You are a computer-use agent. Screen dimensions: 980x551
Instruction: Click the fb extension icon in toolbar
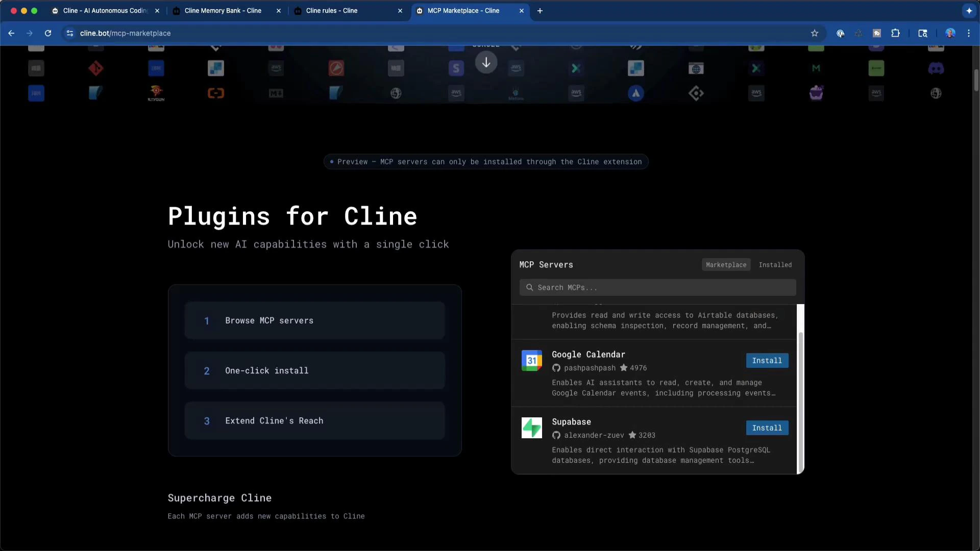coord(876,33)
